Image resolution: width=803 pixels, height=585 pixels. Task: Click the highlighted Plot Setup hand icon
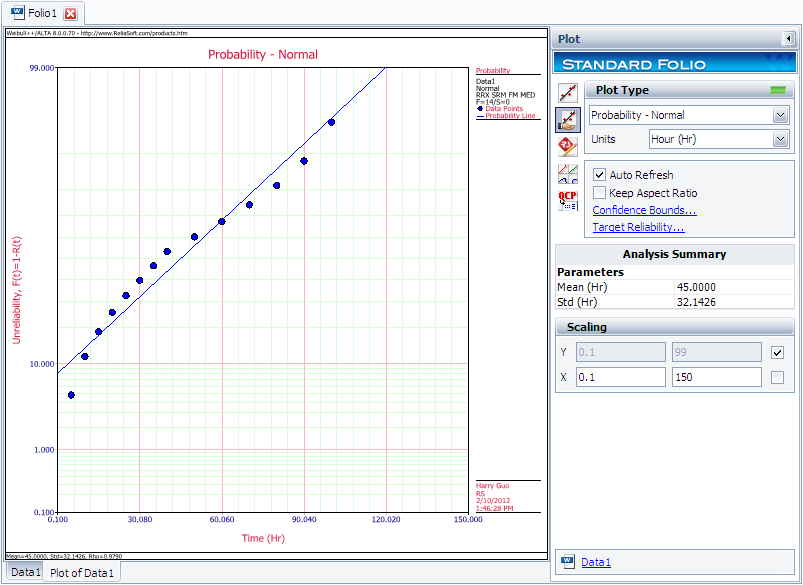point(568,121)
